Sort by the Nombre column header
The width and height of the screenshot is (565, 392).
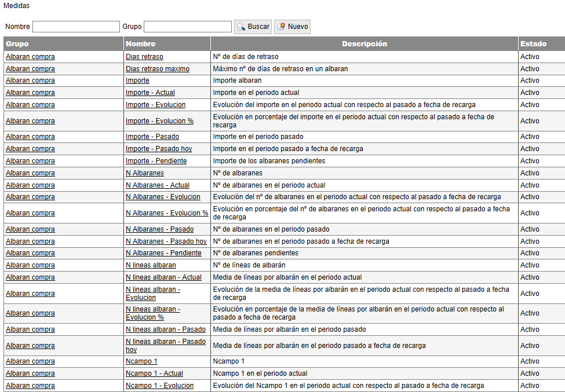[140, 44]
